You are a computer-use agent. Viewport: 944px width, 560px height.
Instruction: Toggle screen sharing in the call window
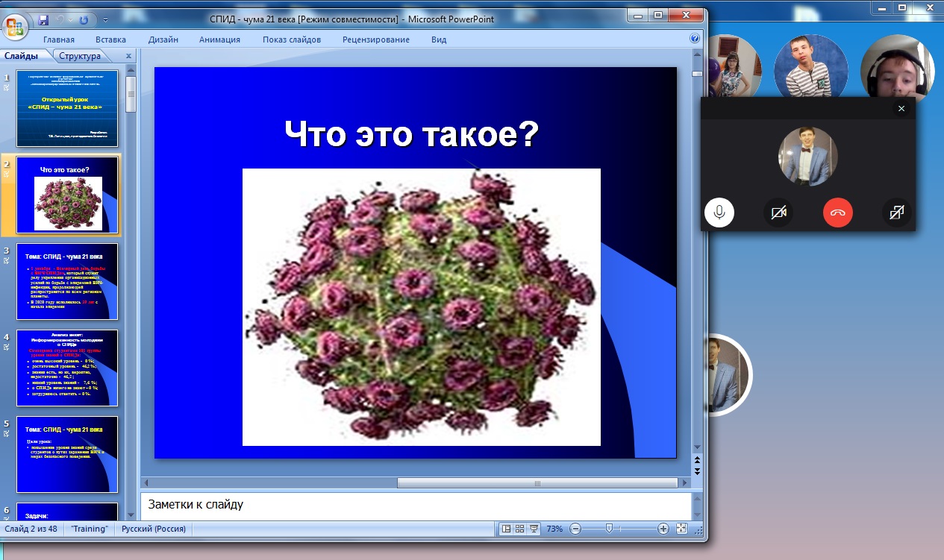(x=896, y=213)
